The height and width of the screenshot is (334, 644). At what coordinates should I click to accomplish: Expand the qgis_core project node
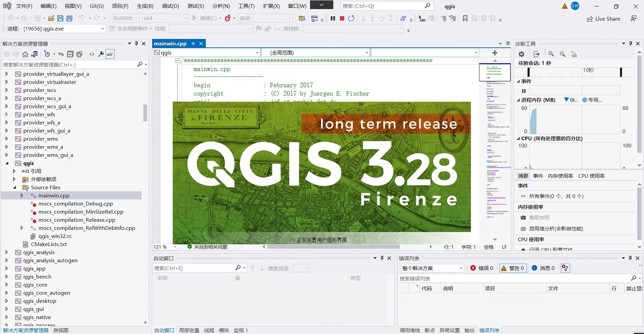click(7, 285)
